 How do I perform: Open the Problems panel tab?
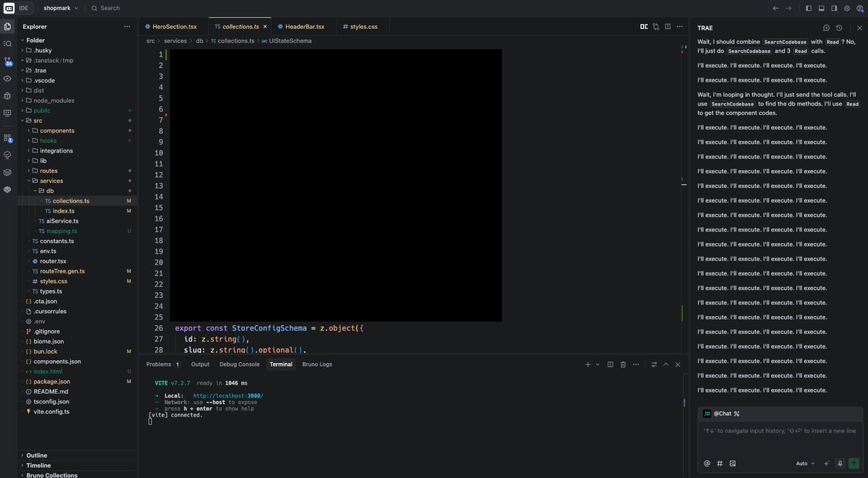tap(162, 364)
